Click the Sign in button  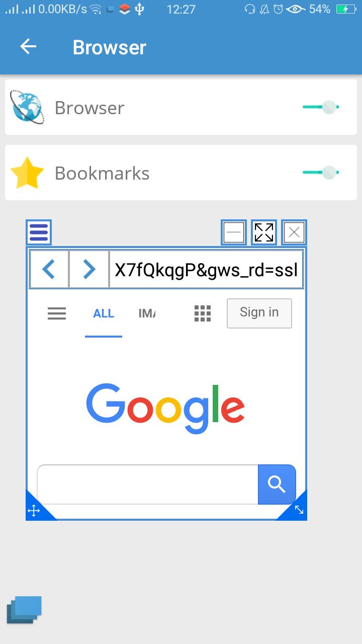pos(259,313)
